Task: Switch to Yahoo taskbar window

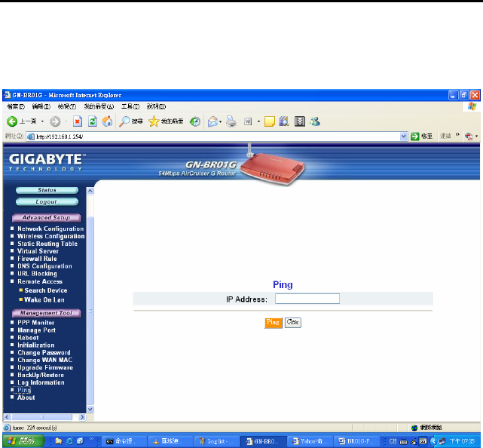Action: coord(310,441)
